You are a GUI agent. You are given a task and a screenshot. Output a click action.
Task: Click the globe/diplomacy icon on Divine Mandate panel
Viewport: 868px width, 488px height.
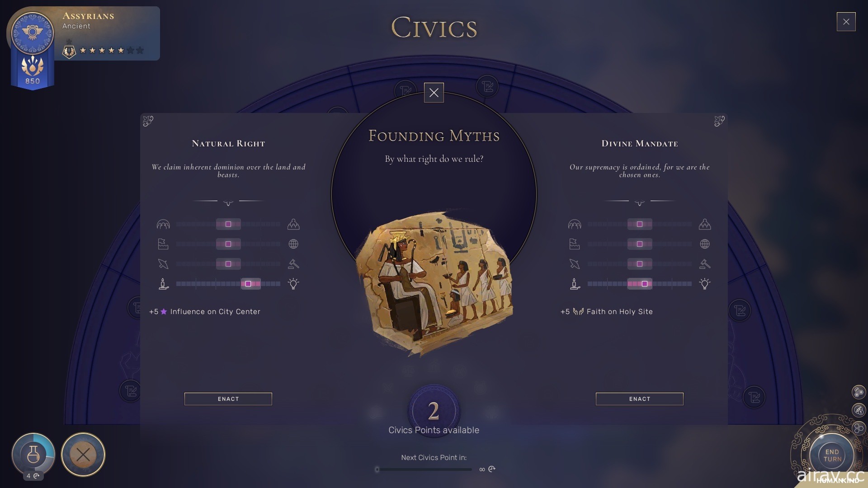coord(705,244)
